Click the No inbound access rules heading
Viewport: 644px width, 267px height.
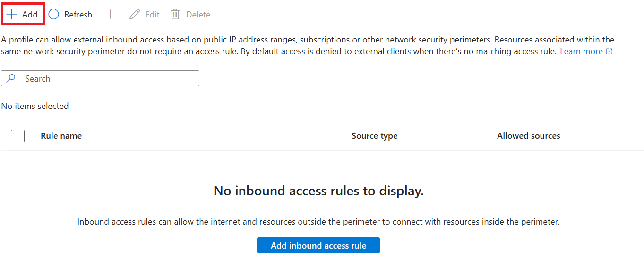point(318,191)
